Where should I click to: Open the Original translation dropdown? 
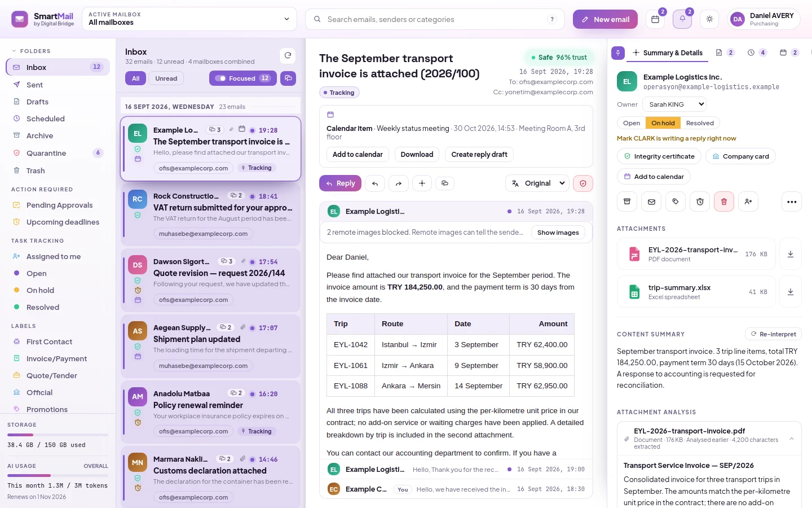click(x=537, y=183)
